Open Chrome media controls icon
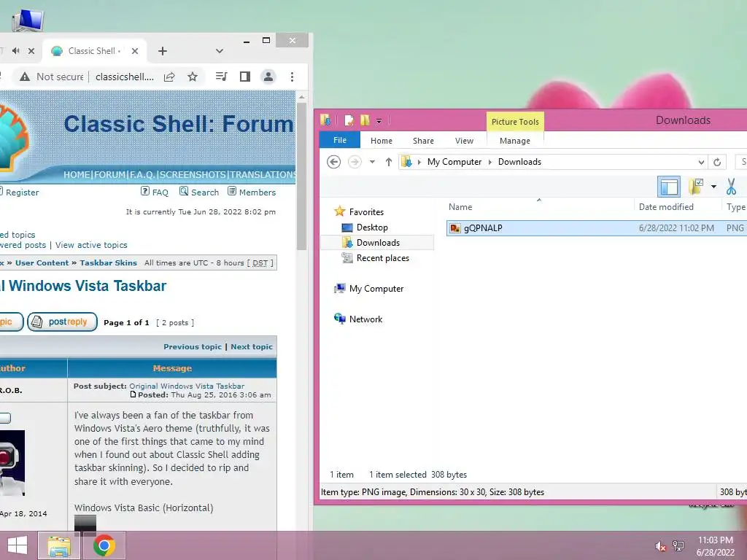This screenshot has height=560, width=747. click(222, 77)
